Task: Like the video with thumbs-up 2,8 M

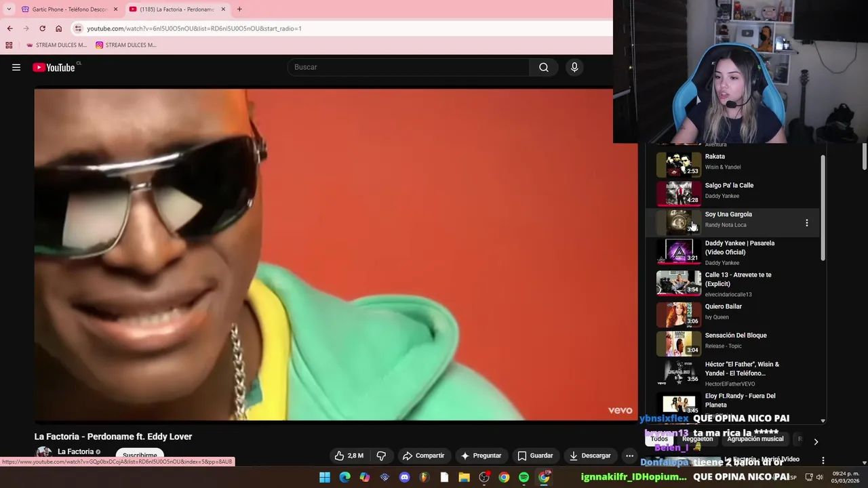Action: pyautogui.click(x=350, y=455)
